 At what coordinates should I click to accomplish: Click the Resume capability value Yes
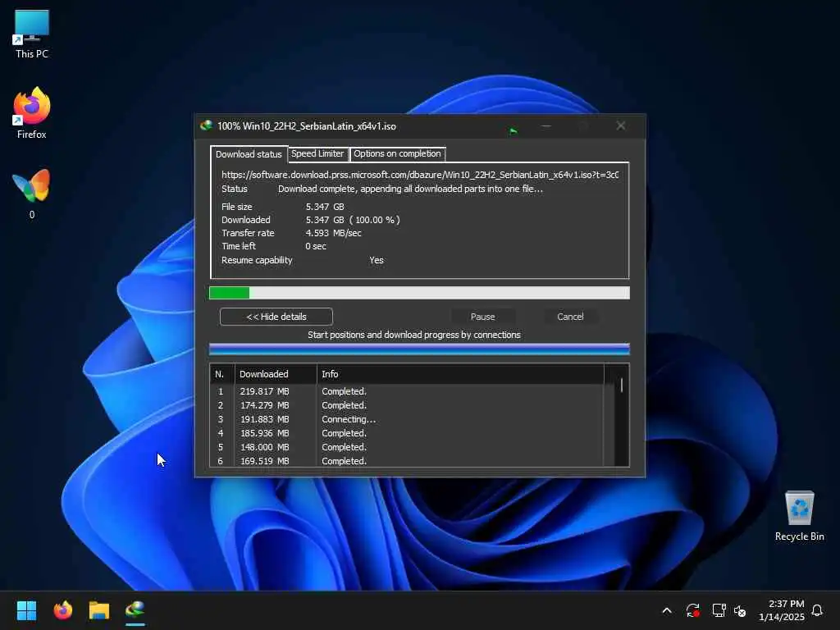(x=376, y=260)
